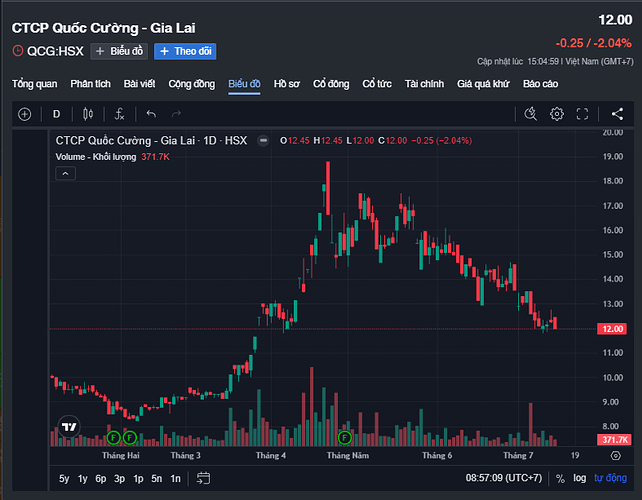Select the 5y range
The height and width of the screenshot is (500, 642).
[x=64, y=478]
